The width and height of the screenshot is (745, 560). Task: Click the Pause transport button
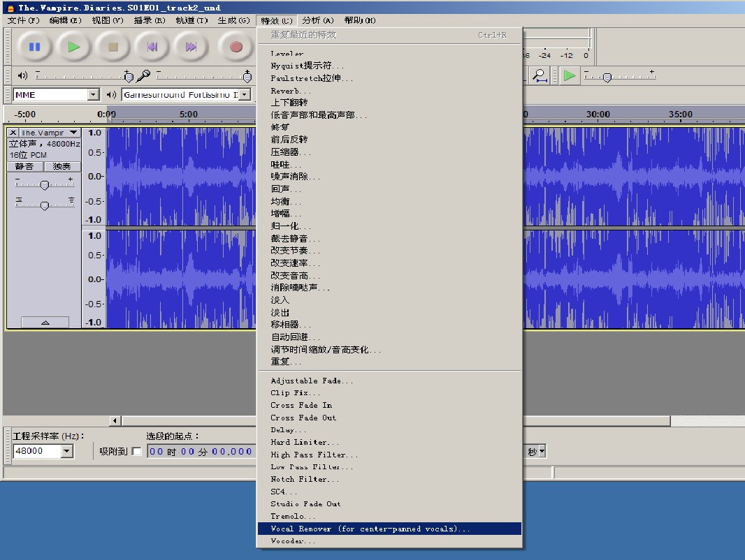[x=34, y=47]
